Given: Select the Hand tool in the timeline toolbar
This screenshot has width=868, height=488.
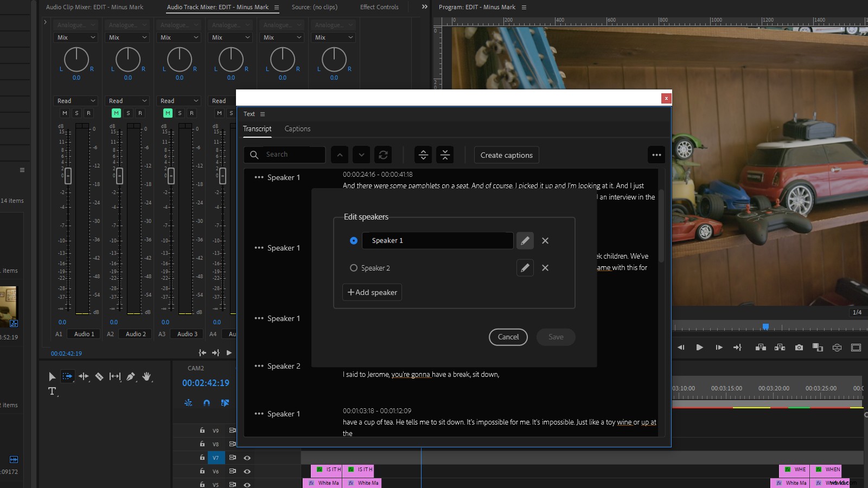Looking at the screenshot, I should pyautogui.click(x=146, y=376).
